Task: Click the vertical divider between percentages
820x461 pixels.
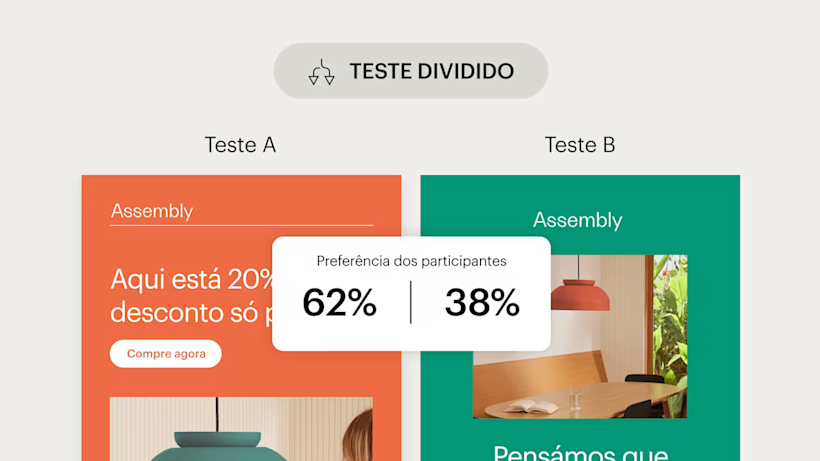Action: click(x=411, y=302)
